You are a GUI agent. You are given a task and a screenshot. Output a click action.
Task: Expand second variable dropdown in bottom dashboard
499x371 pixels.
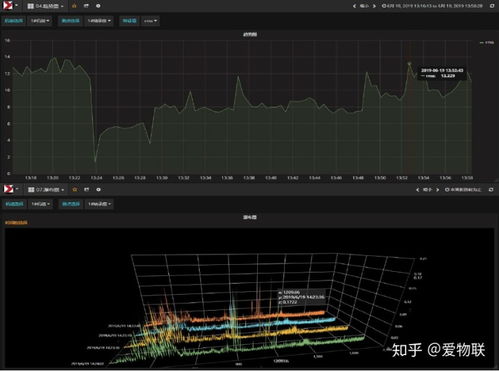[x=99, y=204]
